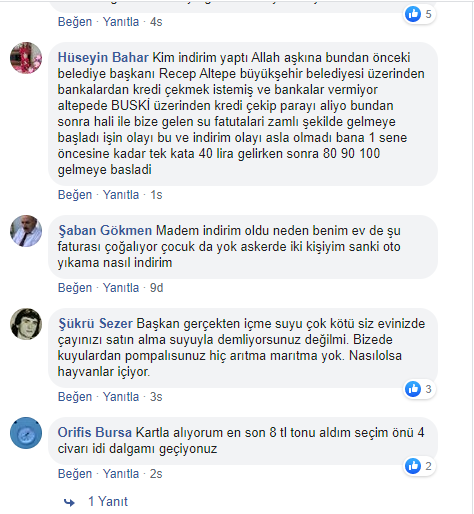Viewport: 474px width, 514px height.
Task: Open Şükrü Sezer's profile picture
Action: coord(26,324)
